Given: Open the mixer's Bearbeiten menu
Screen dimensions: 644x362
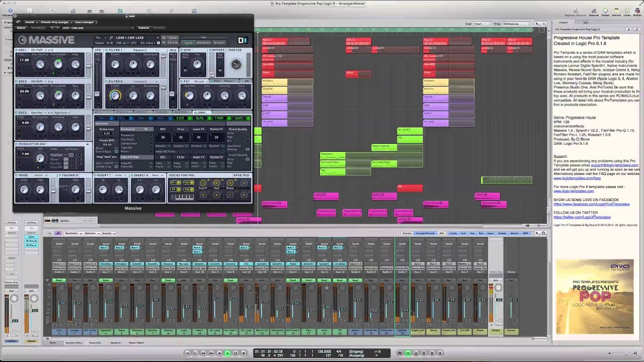Looking at the screenshot, I should [72, 233].
